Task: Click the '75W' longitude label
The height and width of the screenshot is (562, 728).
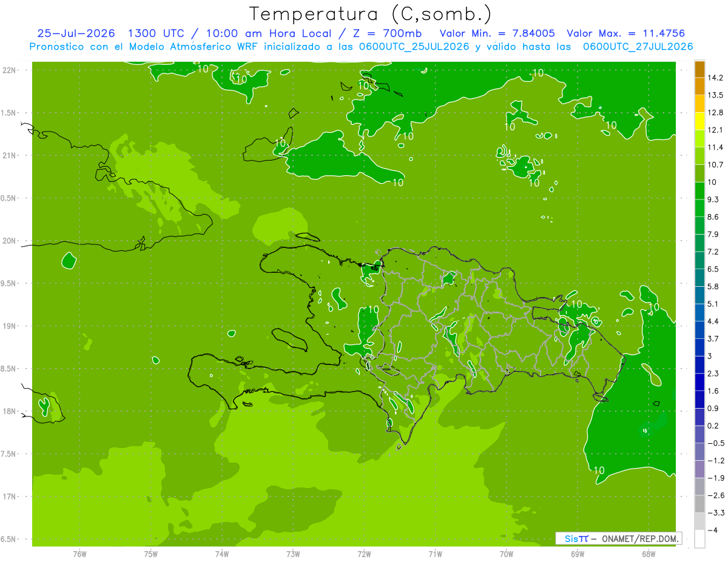Action: 150,554
